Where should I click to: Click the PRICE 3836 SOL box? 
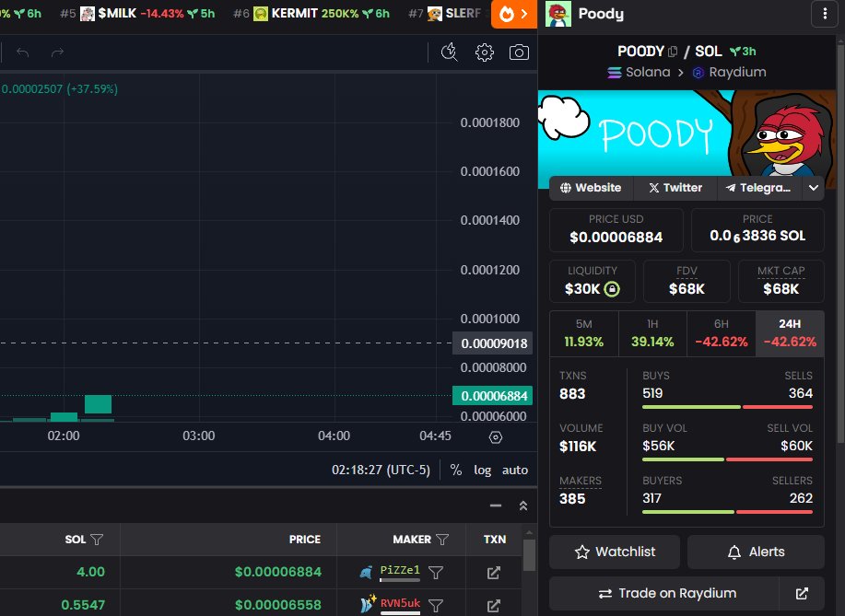757,230
